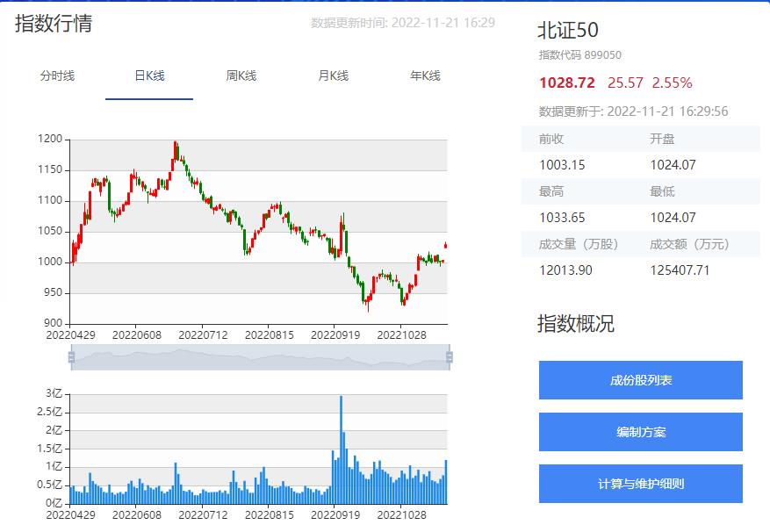Click the right handle of the range slider
This screenshot has height=532, width=770.
coord(450,357)
